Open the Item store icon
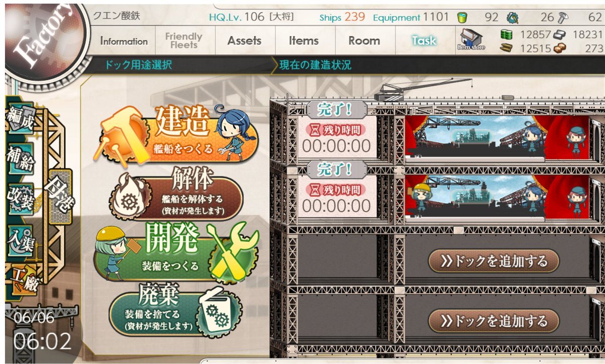The width and height of the screenshot is (605, 364). (x=471, y=39)
